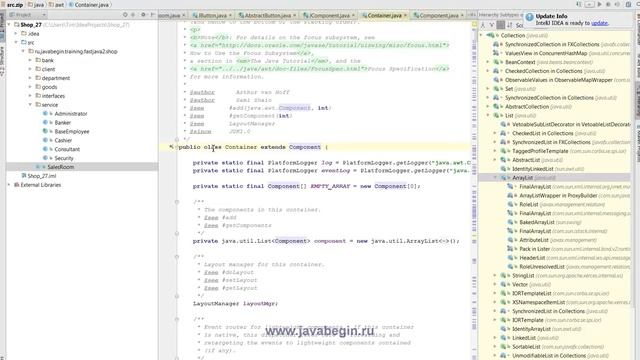Expand External Libraries node
Screen dimensions: 640x360
[9, 185]
